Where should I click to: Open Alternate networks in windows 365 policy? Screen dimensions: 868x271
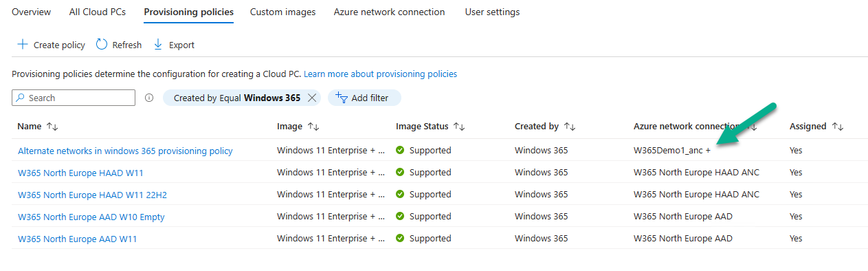click(125, 151)
